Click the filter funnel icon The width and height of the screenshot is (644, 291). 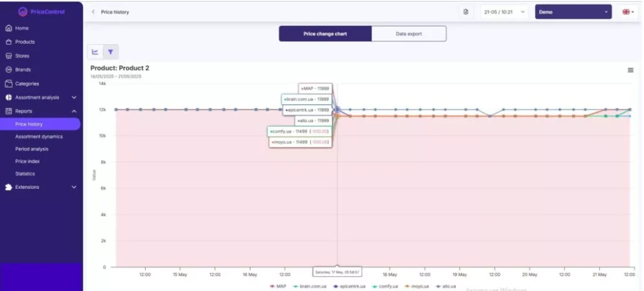pyautogui.click(x=111, y=52)
